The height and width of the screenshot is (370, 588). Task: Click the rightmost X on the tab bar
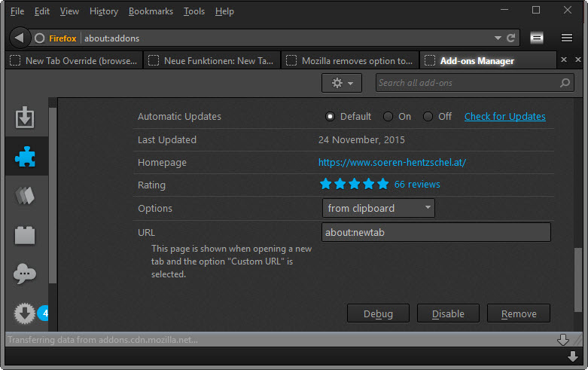578,60
